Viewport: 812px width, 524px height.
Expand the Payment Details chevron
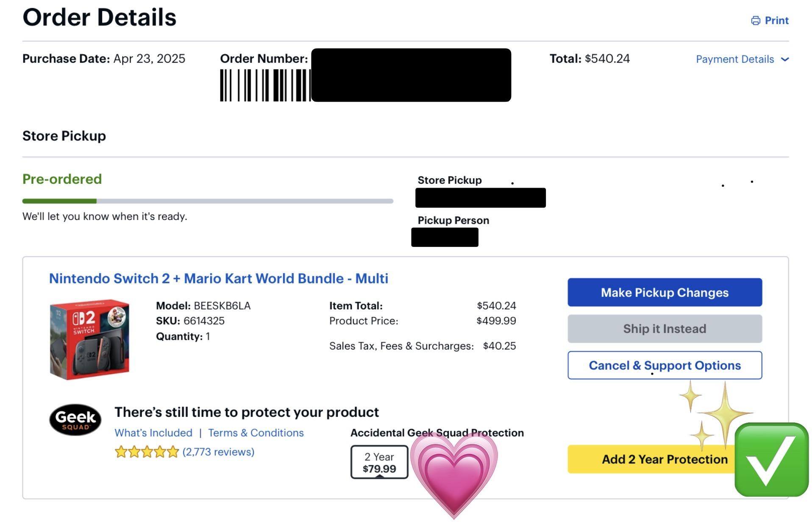(x=785, y=59)
